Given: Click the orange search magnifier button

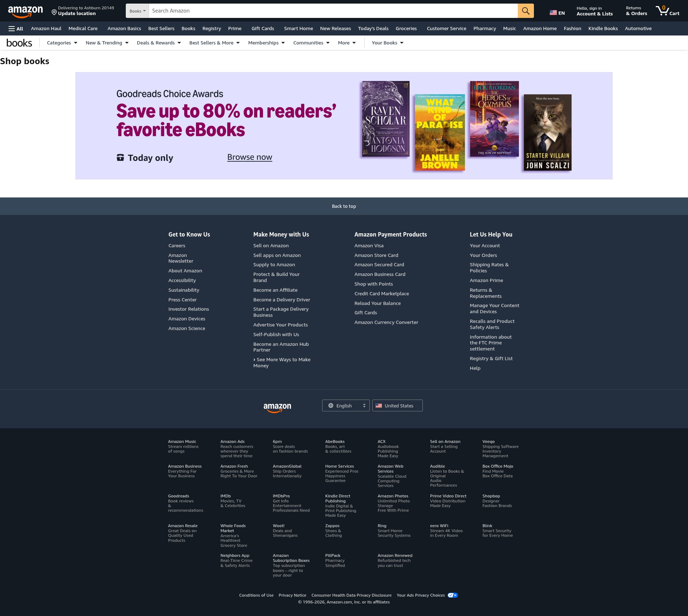Looking at the screenshot, I should pos(526,11).
